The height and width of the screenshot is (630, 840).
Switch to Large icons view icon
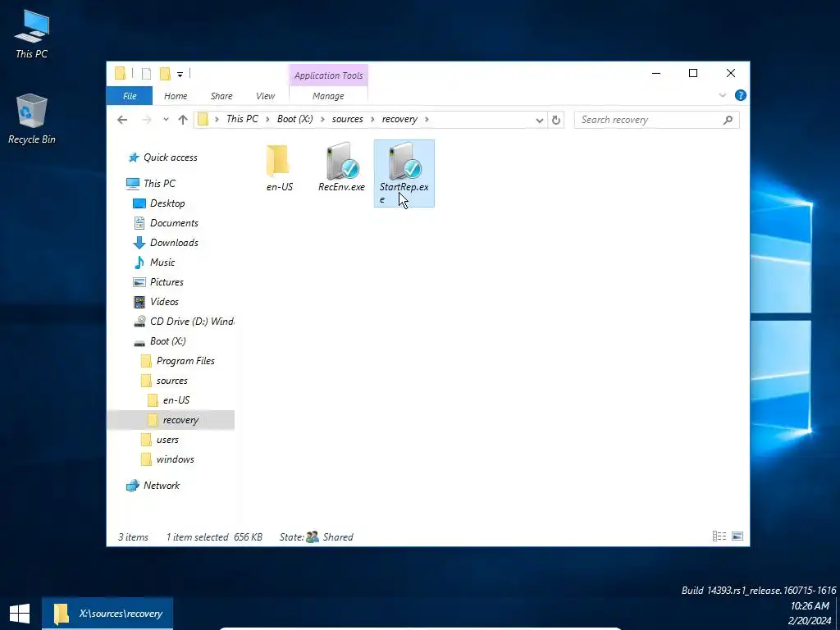(x=737, y=536)
